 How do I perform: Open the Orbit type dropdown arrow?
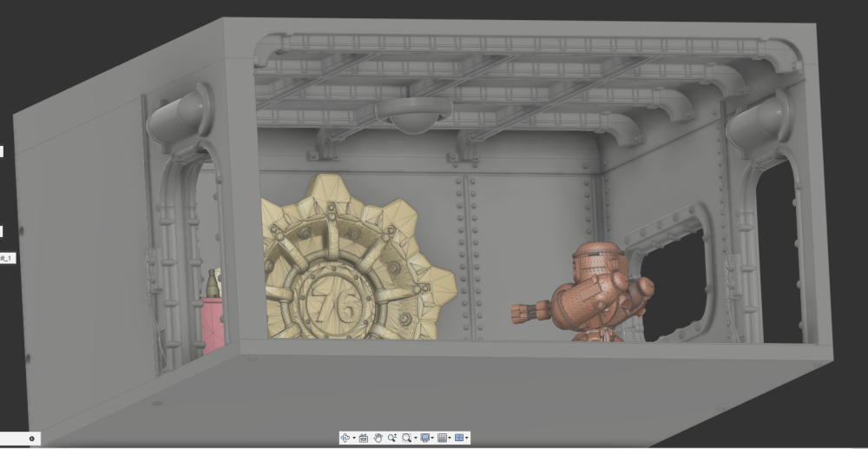[354, 438]
